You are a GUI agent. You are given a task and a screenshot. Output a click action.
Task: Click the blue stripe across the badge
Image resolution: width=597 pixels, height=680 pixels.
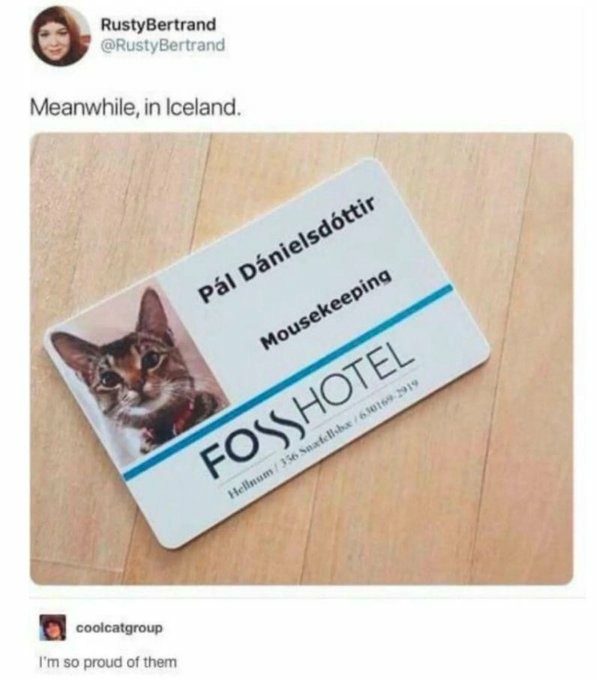pos(287,382)
